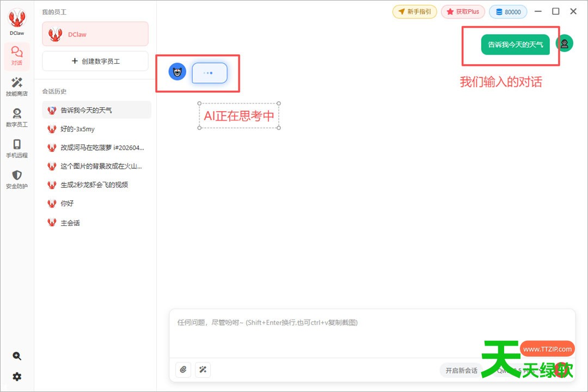588x392 pixels.
Task: Minimize the DClaw window
Action: coord(538,11)
